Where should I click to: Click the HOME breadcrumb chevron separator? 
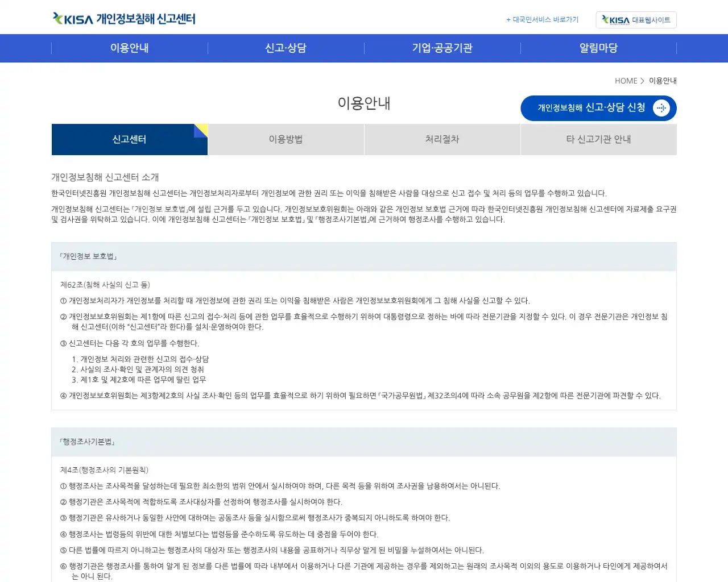(643, 81)
